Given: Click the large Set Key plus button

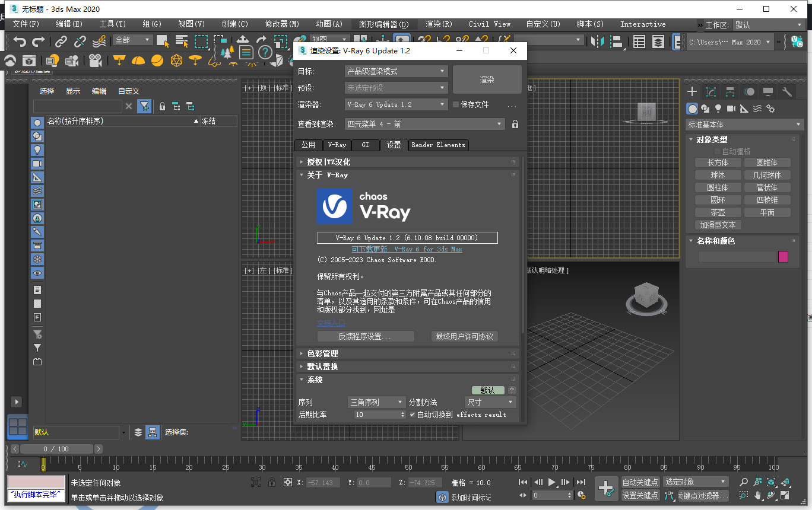Looking at the screenshot, I should point(606,489).
